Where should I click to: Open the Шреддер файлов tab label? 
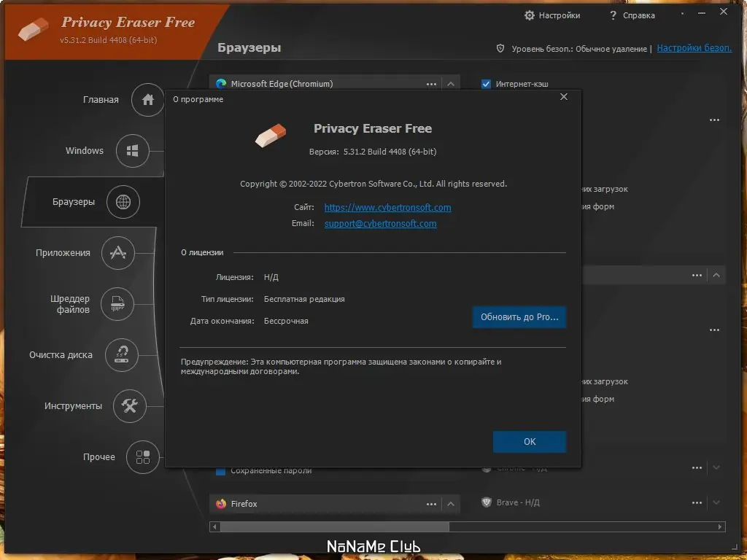tap(70, 304)
